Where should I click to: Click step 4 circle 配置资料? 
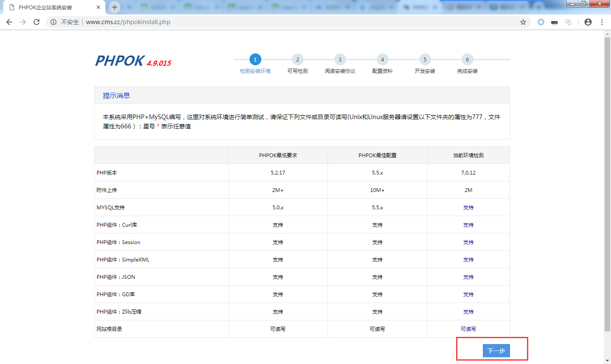[382, 59]
